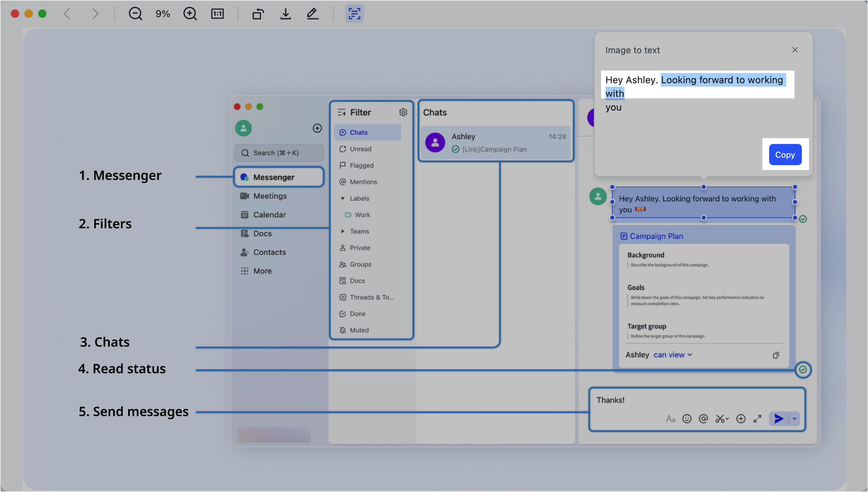868x492 pixels.
Task: Open the edit pencil tool
Action: coord(312,14)
